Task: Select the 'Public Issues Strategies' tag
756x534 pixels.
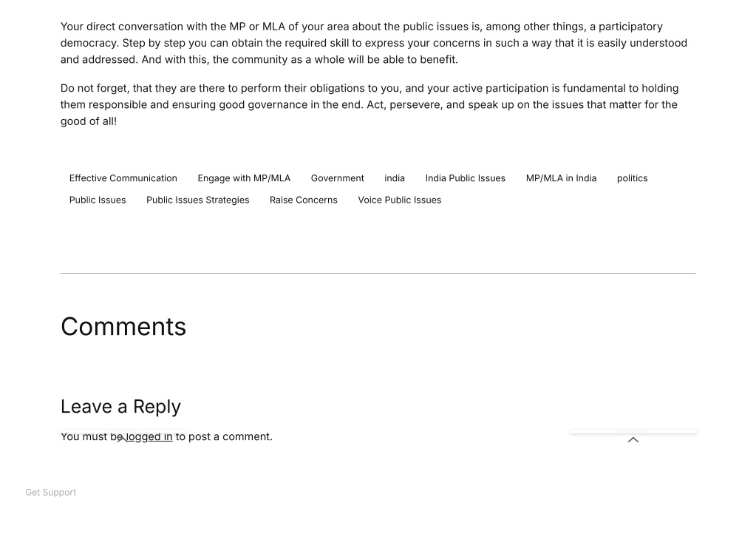Action: [x=197, y=200]
